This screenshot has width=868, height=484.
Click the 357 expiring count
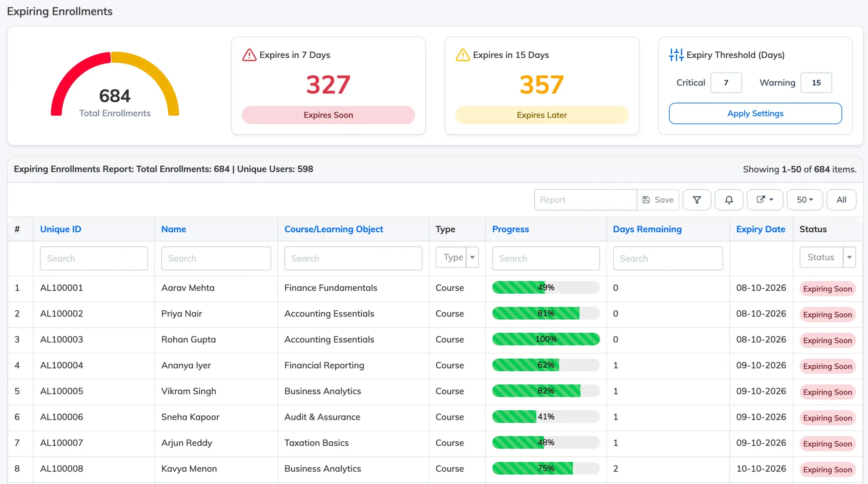542,85
